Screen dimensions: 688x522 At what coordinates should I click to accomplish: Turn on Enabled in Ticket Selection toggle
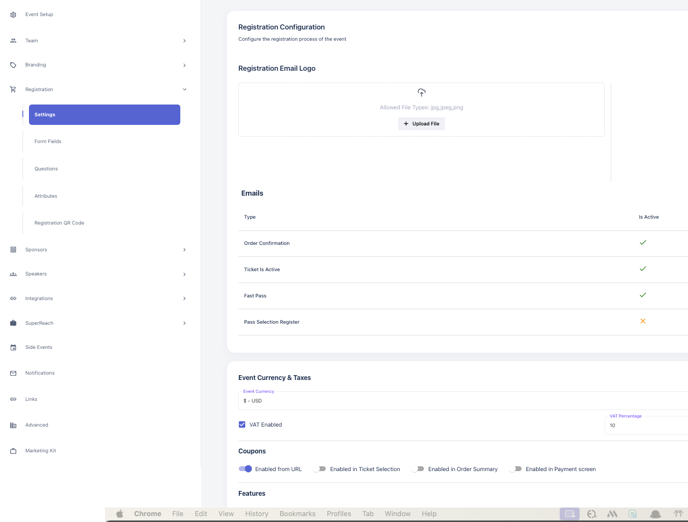coord(320,469)
